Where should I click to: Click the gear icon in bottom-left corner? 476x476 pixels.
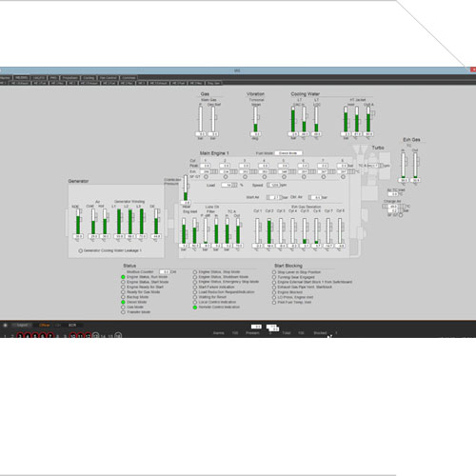pyautogui.click(x=5, y=325)
